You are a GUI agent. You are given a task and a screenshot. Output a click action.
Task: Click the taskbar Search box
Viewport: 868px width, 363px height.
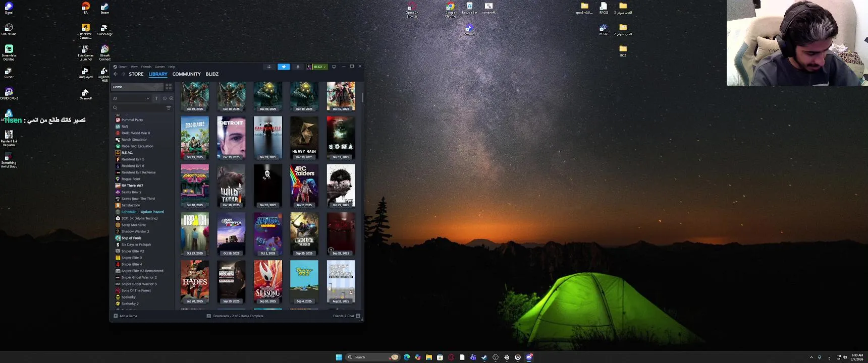click(372, 357)
